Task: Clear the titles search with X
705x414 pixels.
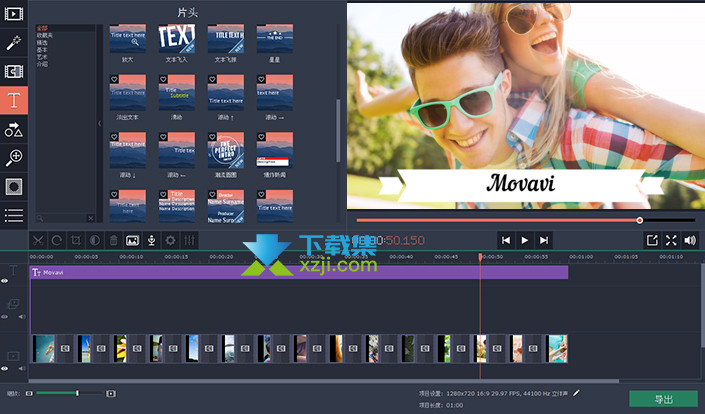Action: pos(90,218)
